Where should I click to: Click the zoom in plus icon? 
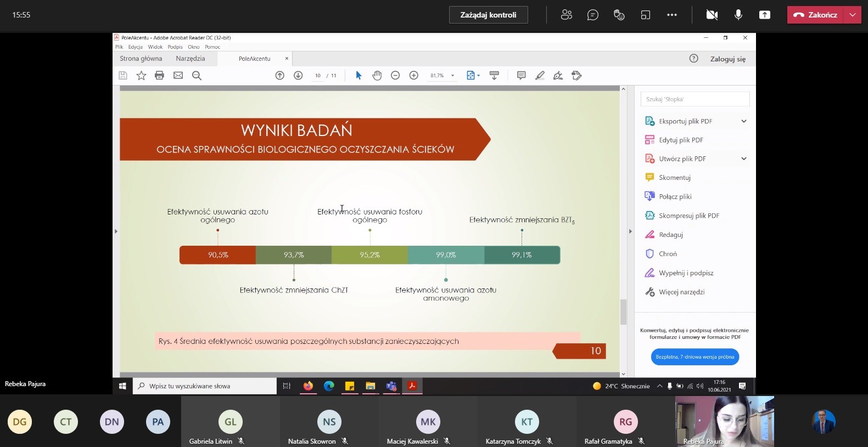414,76
